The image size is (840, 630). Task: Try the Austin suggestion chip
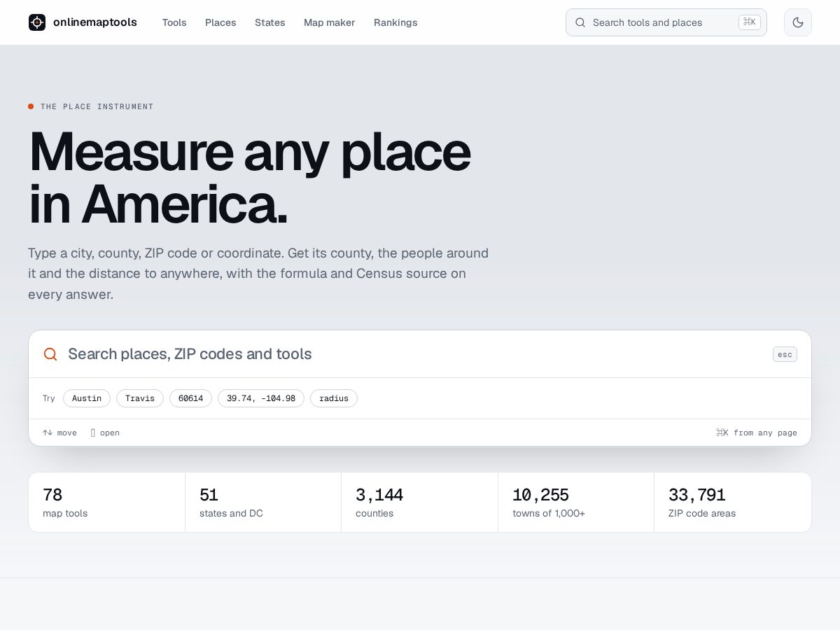(x=87, y=398)
